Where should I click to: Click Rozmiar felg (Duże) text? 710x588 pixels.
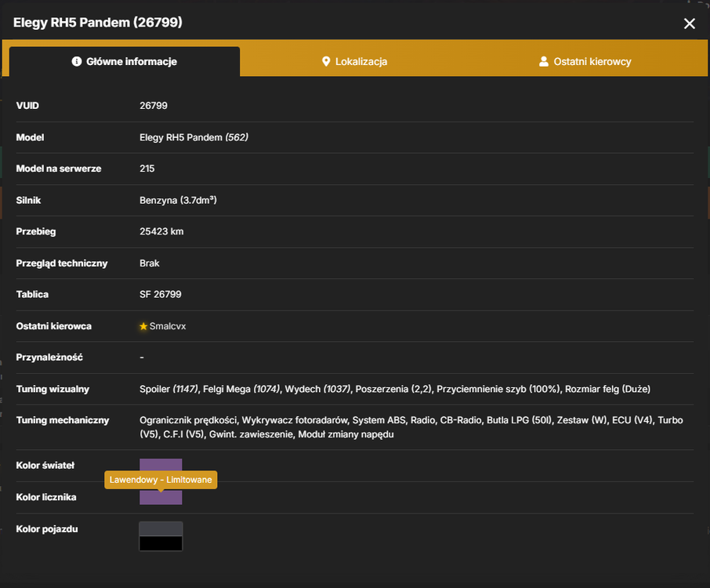tap(607, 389)
